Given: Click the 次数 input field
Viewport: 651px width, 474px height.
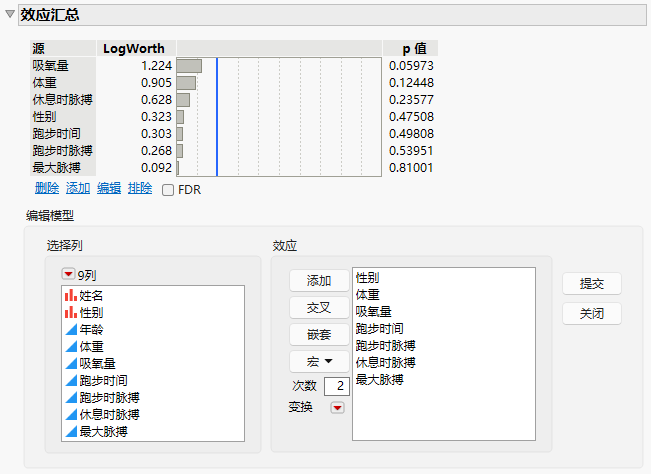Looking at the screenshot, I should (337, 386).
